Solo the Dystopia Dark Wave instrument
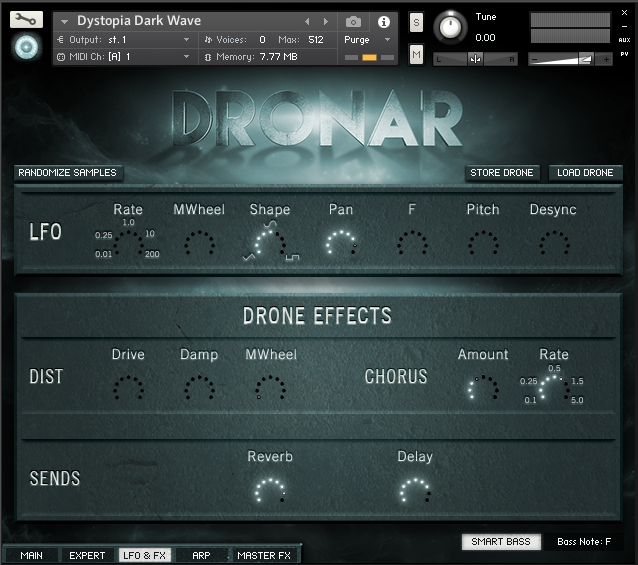Screen dimensions: 638x565 coord(416,22)
